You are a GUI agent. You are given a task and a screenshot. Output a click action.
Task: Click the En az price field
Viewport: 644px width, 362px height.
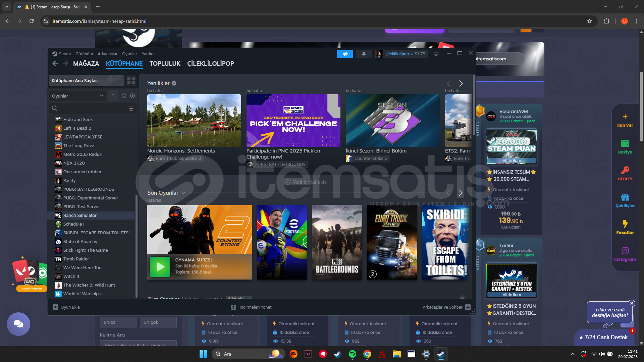click(118, 322)
